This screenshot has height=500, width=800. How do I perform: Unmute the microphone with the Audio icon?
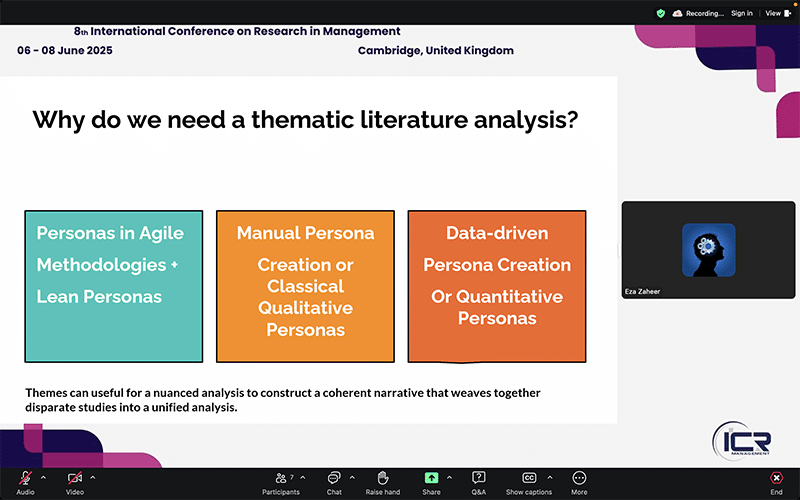25,479
